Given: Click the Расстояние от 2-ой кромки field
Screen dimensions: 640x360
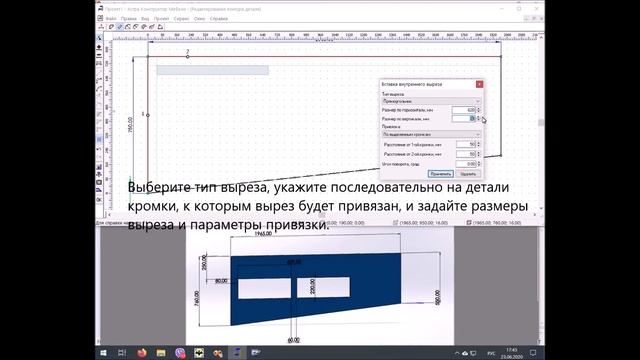Looking at the screenshot, I should tap(466, 154).
